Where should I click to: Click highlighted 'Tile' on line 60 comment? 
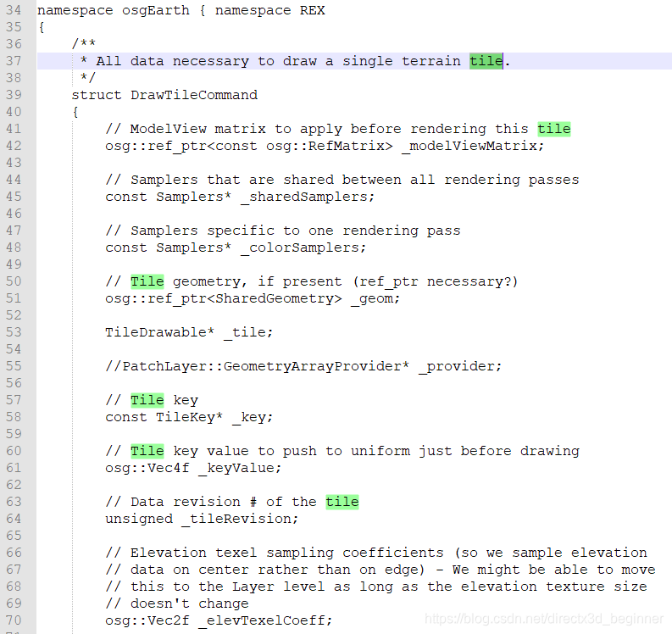pyautogui.click(x=147, y=451)
